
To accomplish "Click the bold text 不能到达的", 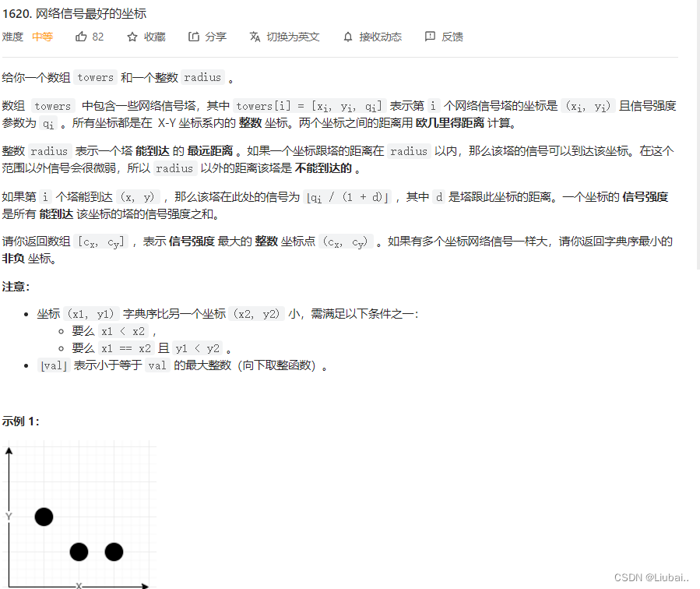I will coord(323,168).
